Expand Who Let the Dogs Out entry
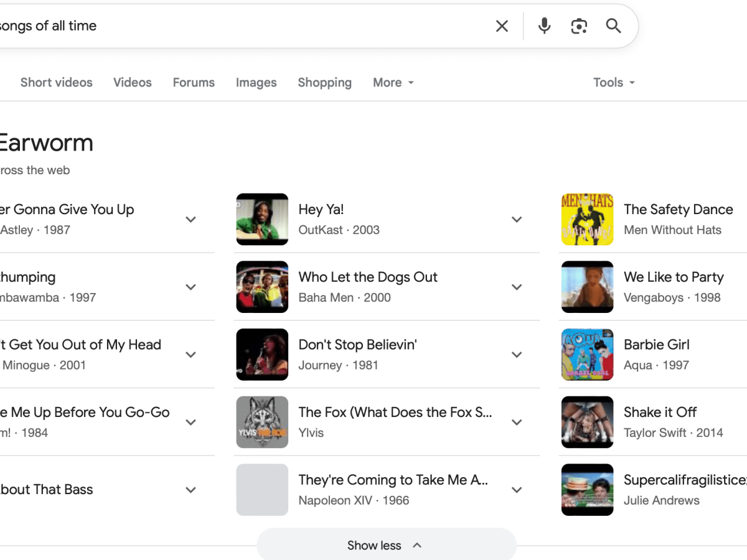Screen dimensions: 747x560 (x=517, y=287)
